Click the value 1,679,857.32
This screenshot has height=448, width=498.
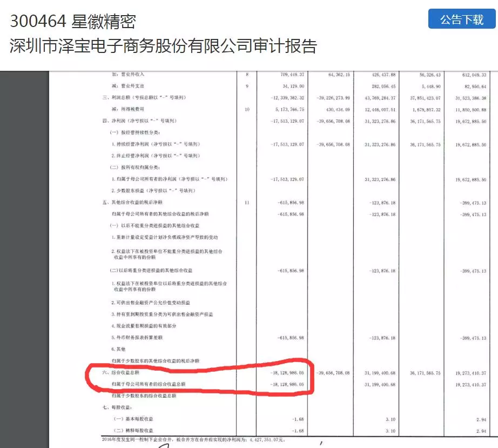[427, 110]
